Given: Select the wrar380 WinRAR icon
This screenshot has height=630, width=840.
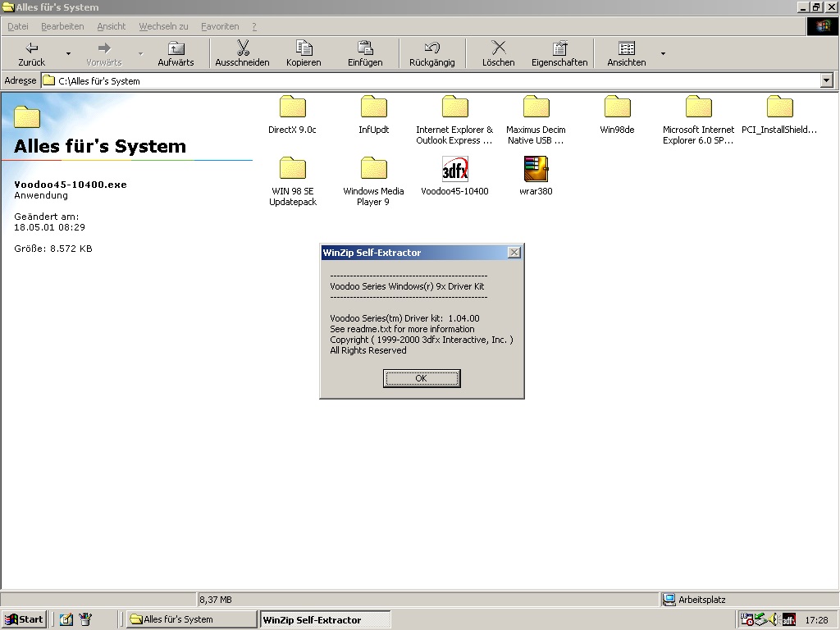Looking at the screenshot, I should pos(536,170).
